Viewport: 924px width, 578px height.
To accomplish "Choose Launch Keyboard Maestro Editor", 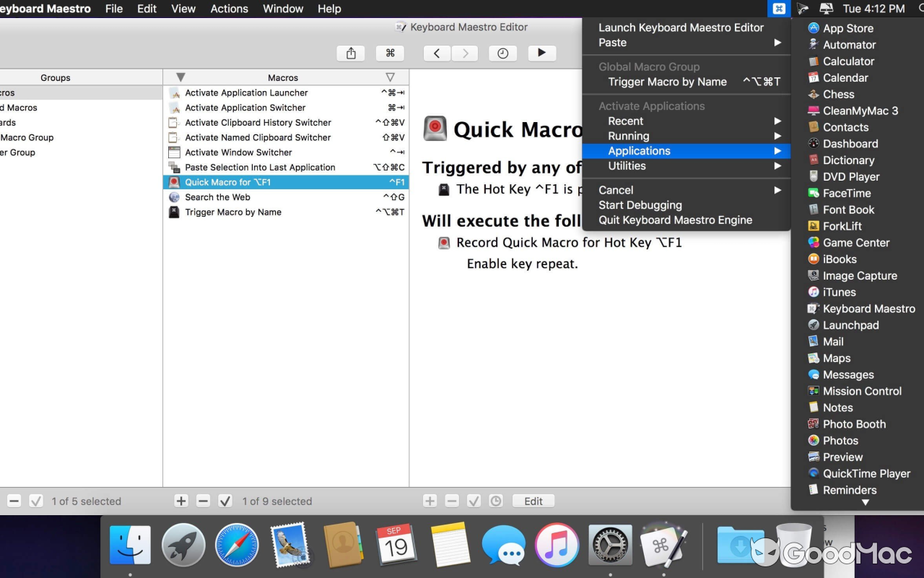I will pyautogui.click(x=681, y=27).
